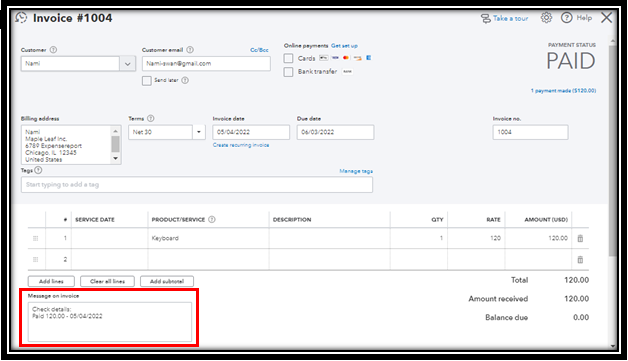This screenshot has height=361, width=628.
Task: Click the Description cell of line 1
Action: 330,238
